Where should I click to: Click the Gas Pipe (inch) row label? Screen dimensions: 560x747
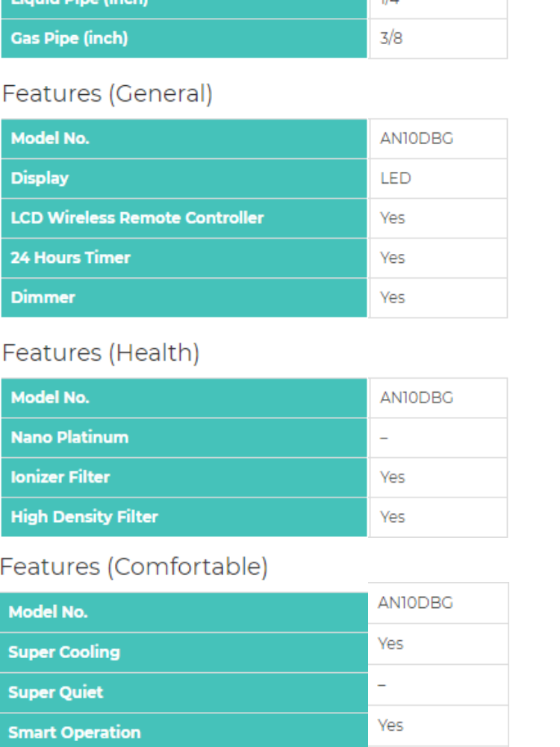(x=69, y=38)
